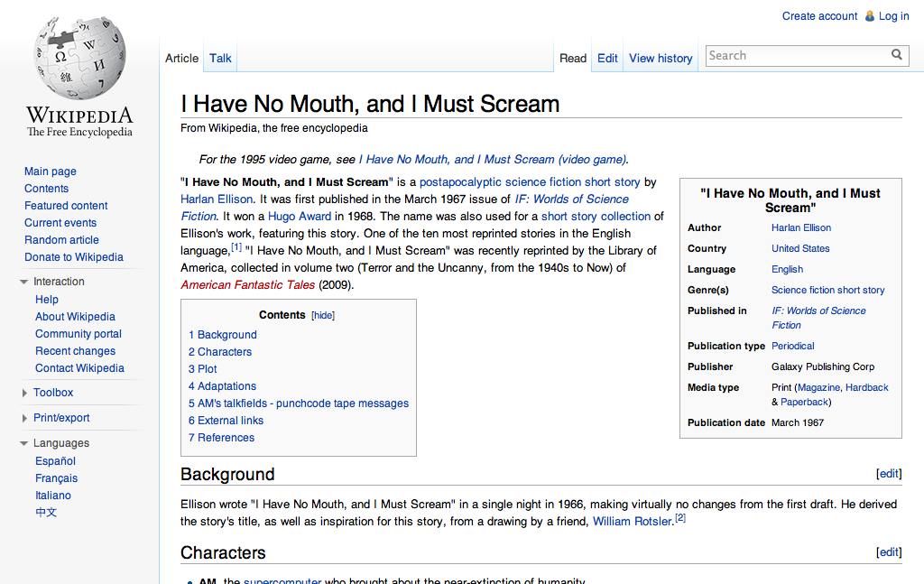The image size is (924, 584).
Task: Open the video game disambiguation link
Action: 494,159
